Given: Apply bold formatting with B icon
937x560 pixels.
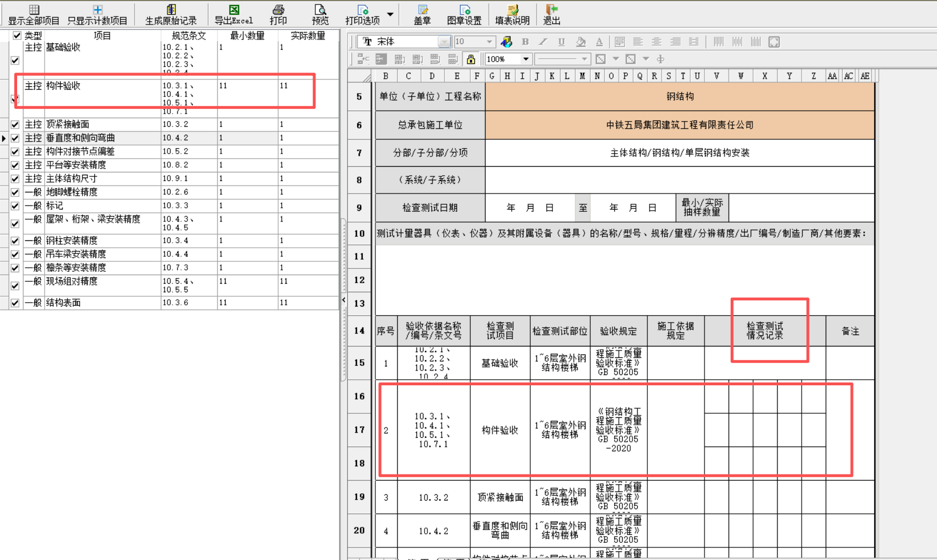Looking at the screenshot, I should pyautogui.click(x=524, y=41).
